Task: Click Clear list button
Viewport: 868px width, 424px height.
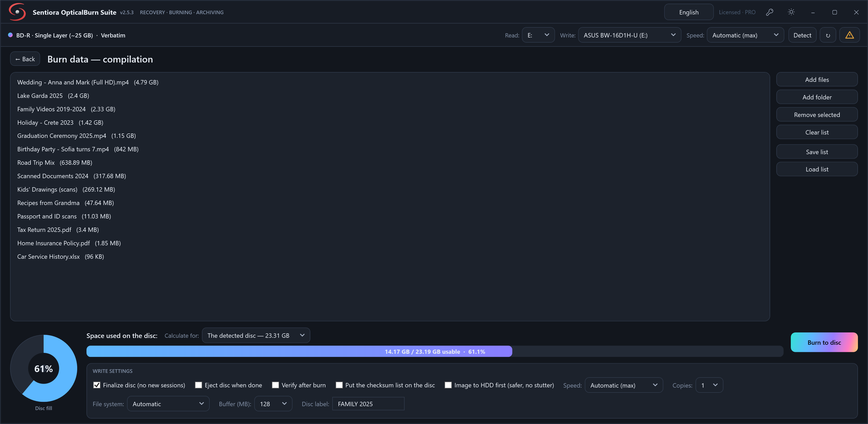Action: (x=817, y=132)
